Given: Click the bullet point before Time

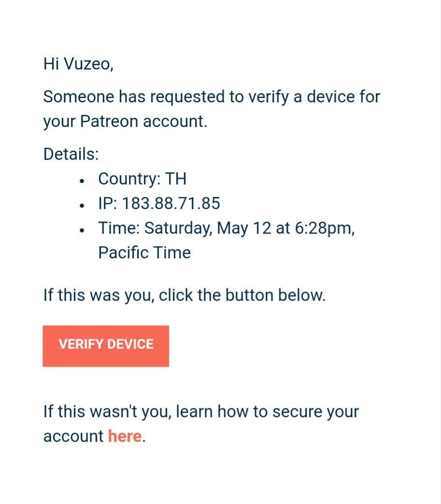Looking at the screenshot, I should click(x=83, y=230).
